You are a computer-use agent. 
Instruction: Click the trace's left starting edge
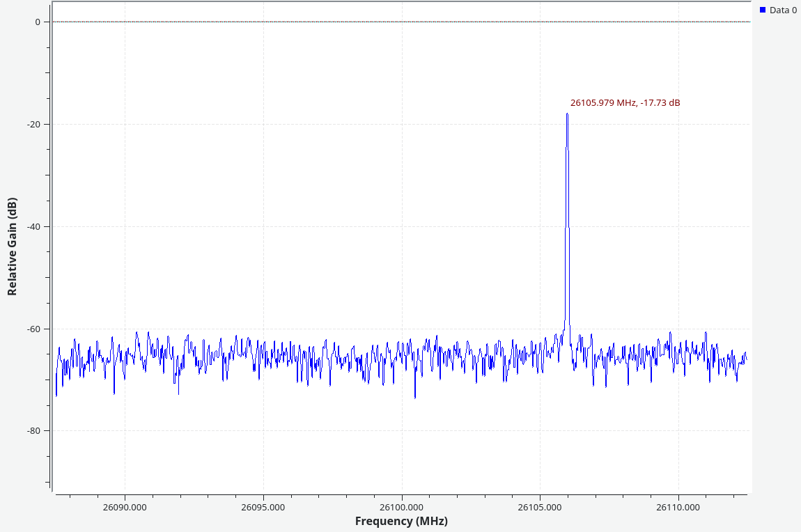[x=56, y=395]
